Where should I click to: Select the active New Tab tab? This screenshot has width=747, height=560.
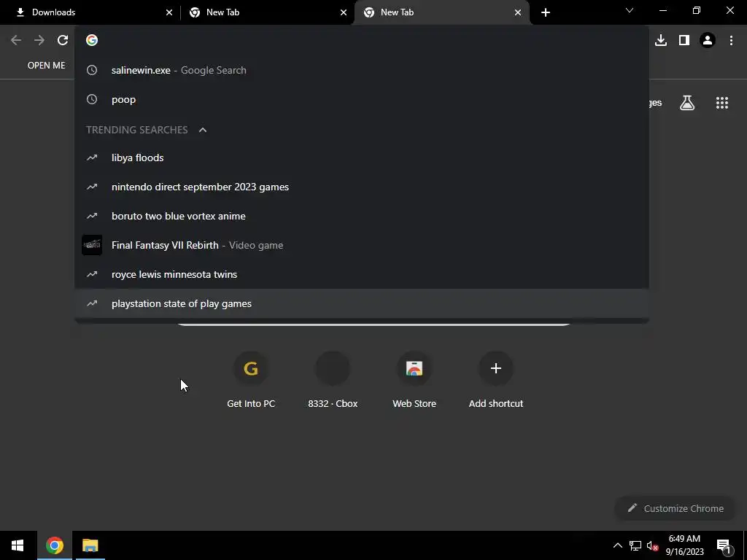pos(441,12)
